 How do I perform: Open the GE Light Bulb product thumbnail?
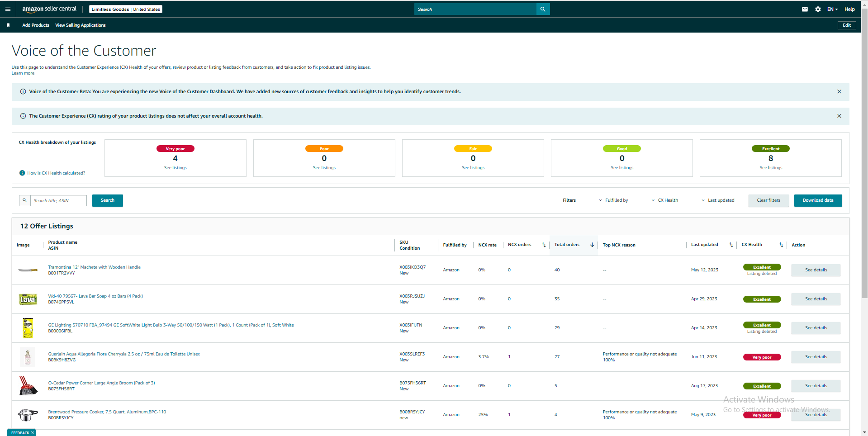pos(28,328)
